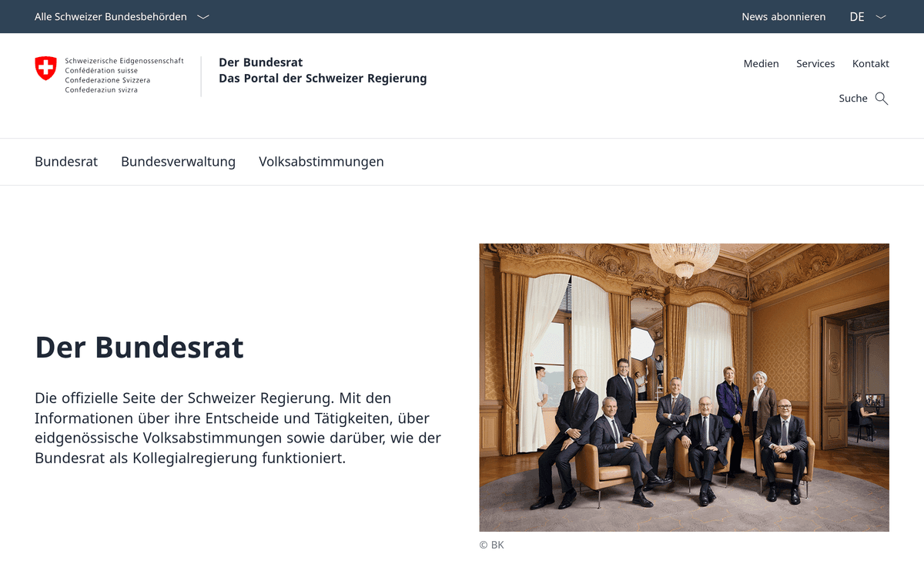Expand the chevron beside Alle Schweizer Bundesbehörden
The height and width of the screenshot is (578, 924).
(x=203, y=17)
